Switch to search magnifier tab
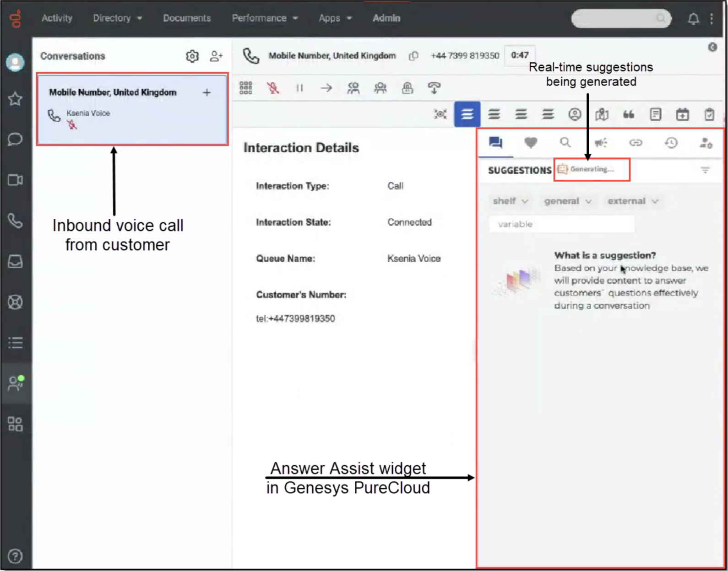728x571 pixels. 565,143
